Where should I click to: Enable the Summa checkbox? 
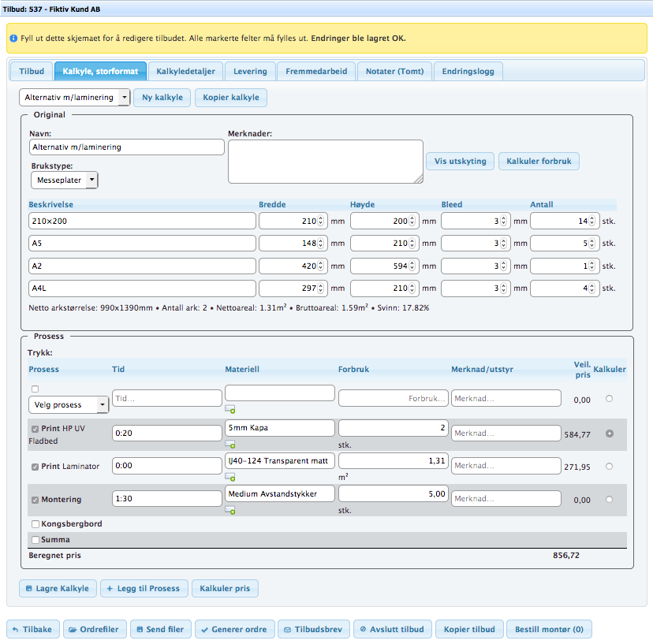(x=35, y=540)
